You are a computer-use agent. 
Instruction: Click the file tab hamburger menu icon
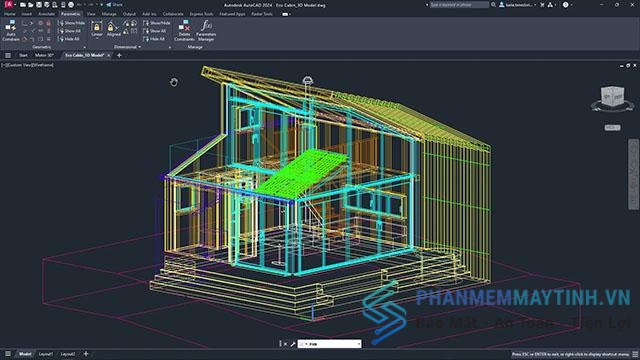click(8, 55)
